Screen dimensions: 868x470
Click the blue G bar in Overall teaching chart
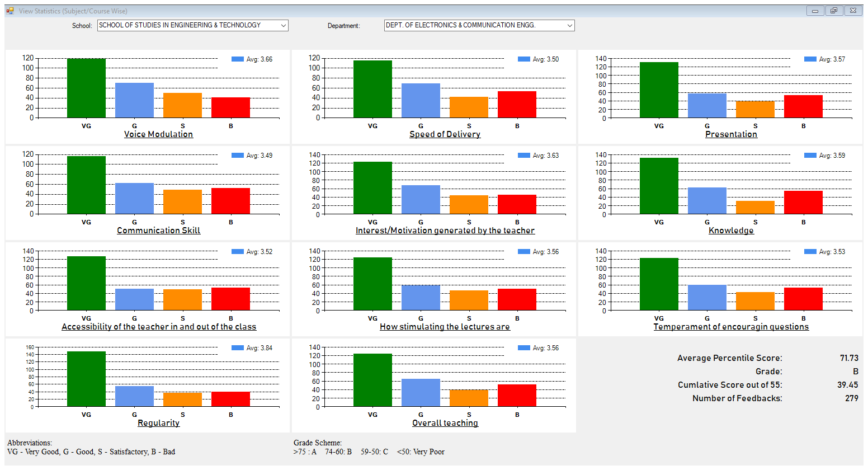pos(421,393)
